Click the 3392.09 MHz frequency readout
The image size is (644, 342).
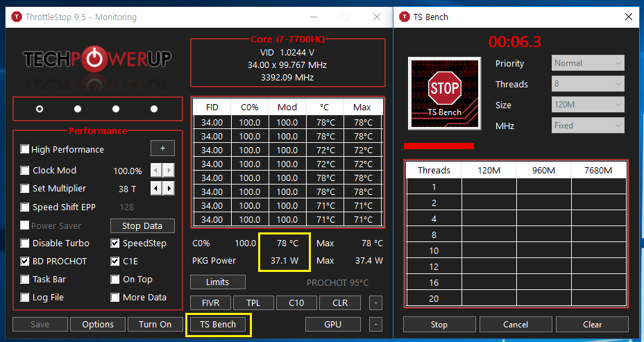(287, 77)
